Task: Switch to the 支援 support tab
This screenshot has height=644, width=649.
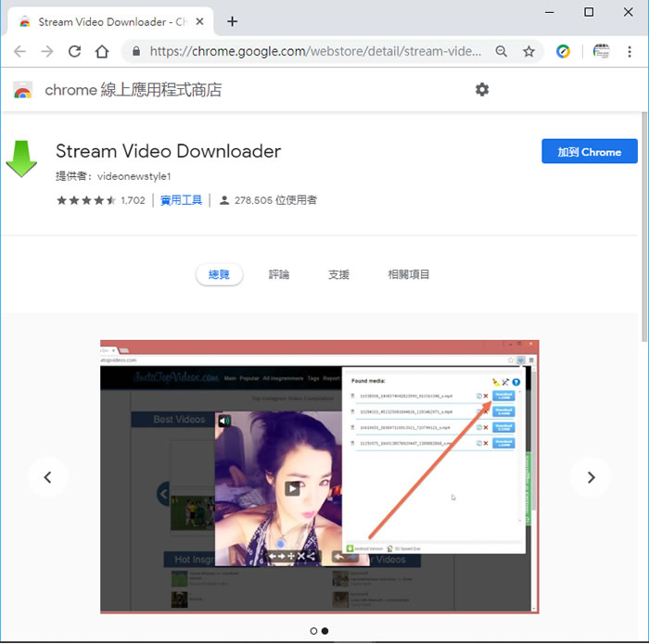Action: click(338, 274)
